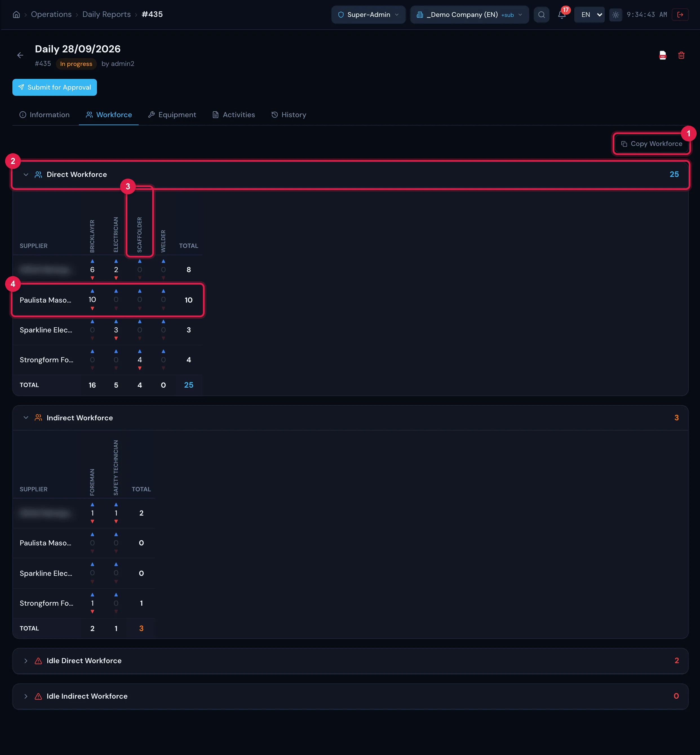The width and height of the screenshot is (700, 755).
Task: Open the search magnifier icon
Action: [541, 15]
